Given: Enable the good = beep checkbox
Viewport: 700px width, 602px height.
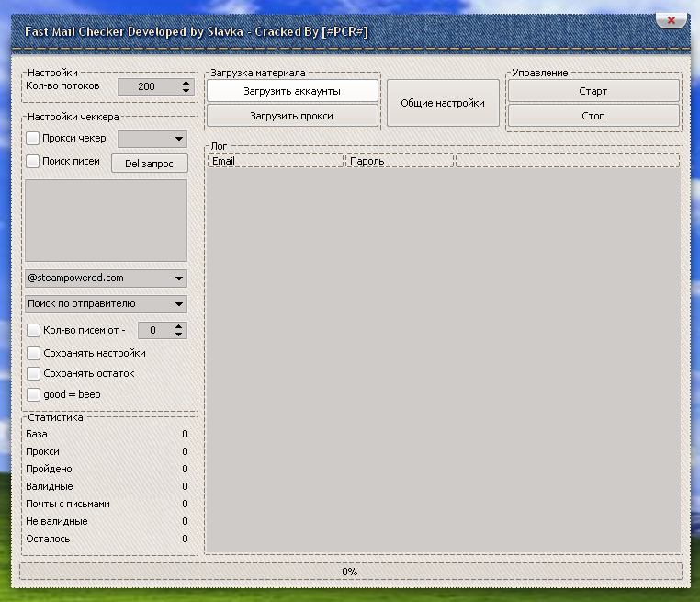Looking at the screenshot, I should pos(33,394).
